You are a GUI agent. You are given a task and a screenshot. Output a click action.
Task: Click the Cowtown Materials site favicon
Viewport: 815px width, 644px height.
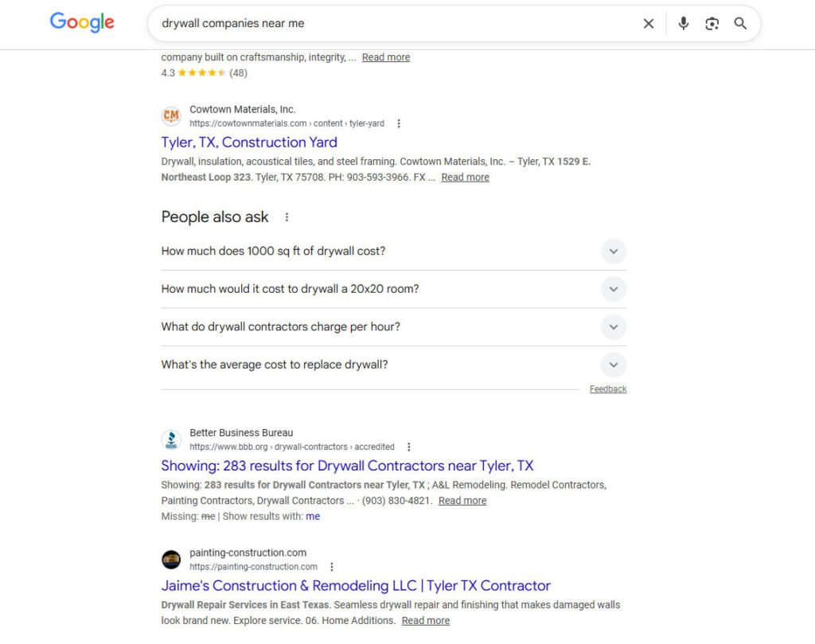click(171, 116)
